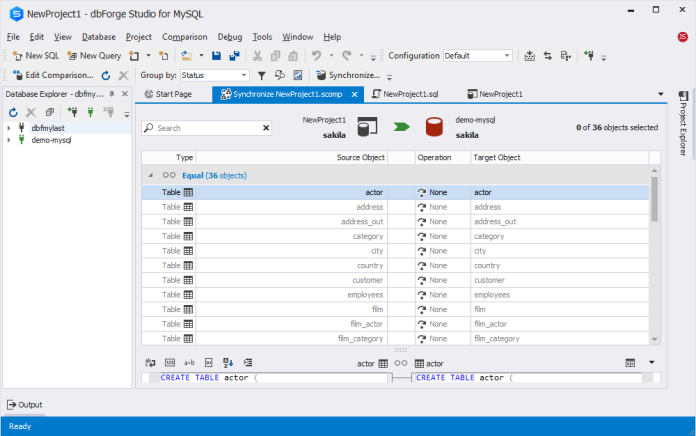Click the comparison report icon

(298, 75)
